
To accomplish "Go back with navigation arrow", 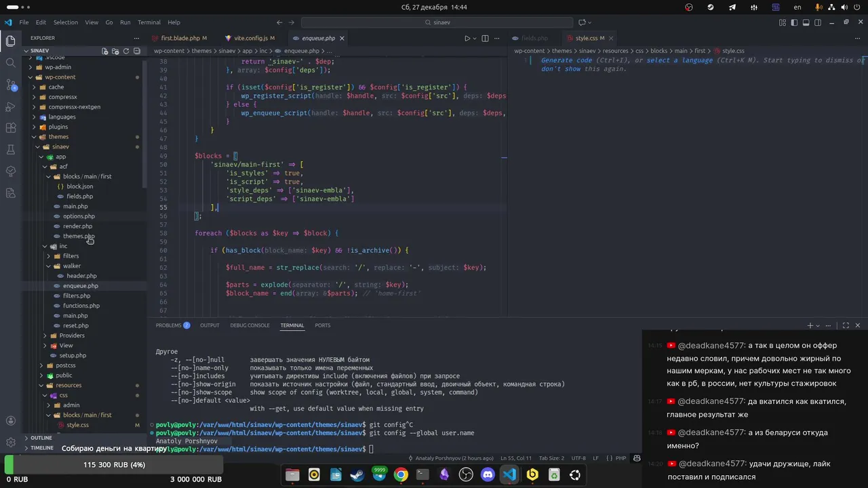I will (x=280, y=22).
